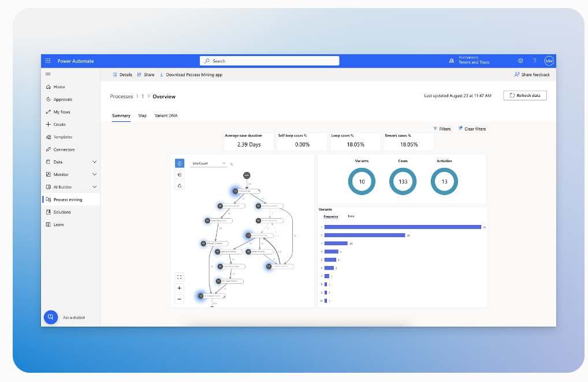This screenshot has width=588, height=382.
Task: Collapse the navigation sidebar with hamburger icon
Action: [49, 74]
